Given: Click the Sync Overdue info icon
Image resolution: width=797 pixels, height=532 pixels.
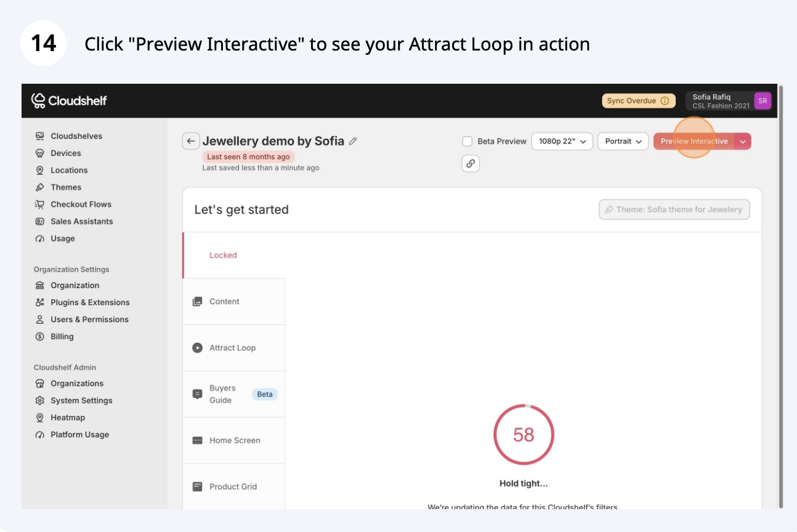Looking at the screenshot, I should [665, 101].
